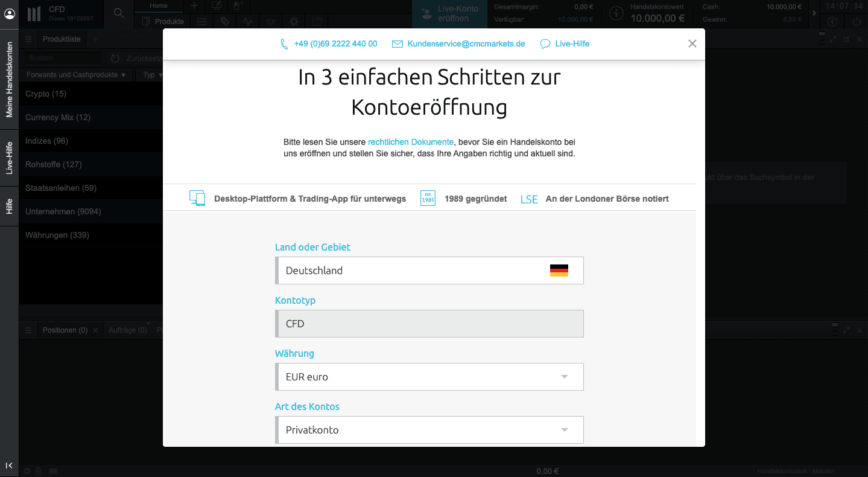This screenshot has width=868, height=477.
Task: Click the window layout icon after gear
Action: [x=317, y=22]
